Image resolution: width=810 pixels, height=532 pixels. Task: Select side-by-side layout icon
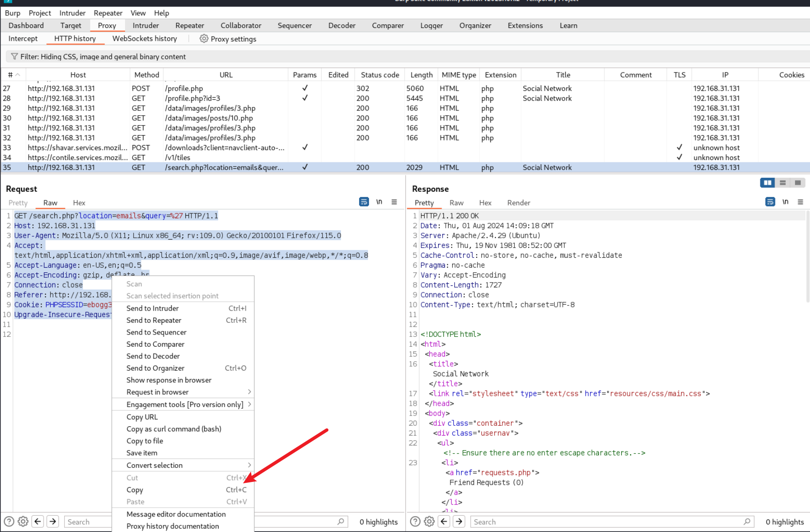(x=767, y=182)
